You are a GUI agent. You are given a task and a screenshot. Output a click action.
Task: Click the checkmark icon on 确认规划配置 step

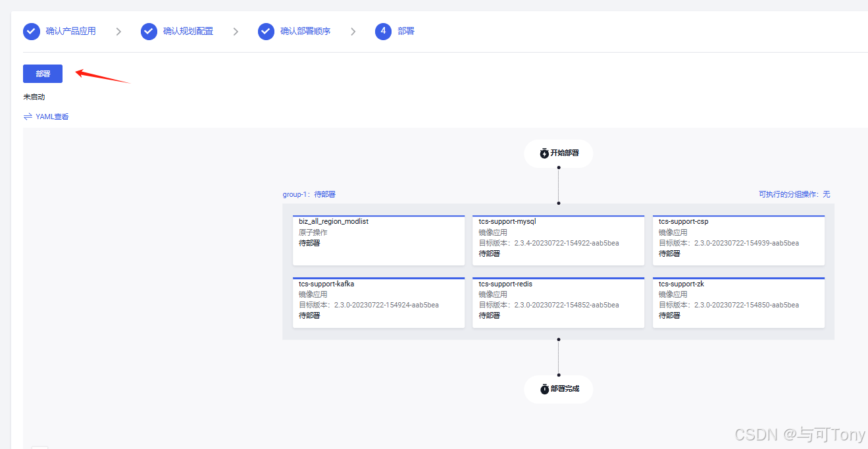click(149, 31)
